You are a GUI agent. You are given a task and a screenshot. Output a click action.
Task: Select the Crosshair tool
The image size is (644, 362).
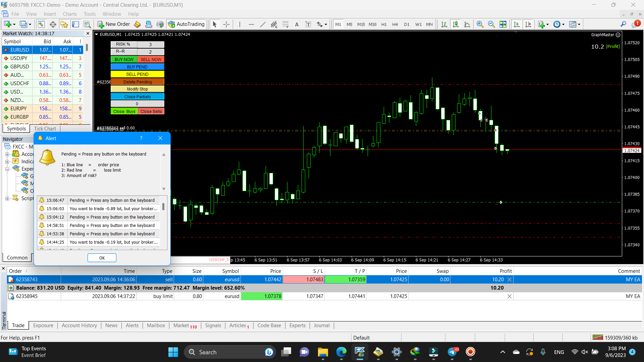226,24
